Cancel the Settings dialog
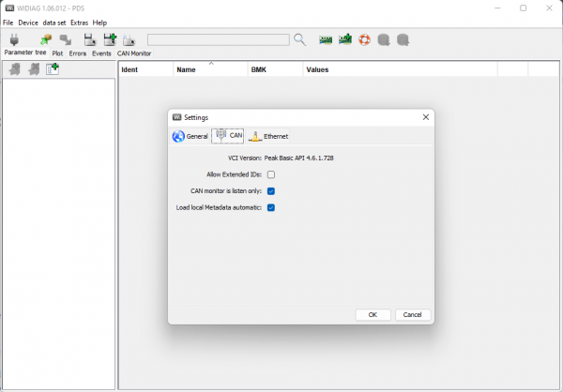563x392 pixels. pos(413,314)
